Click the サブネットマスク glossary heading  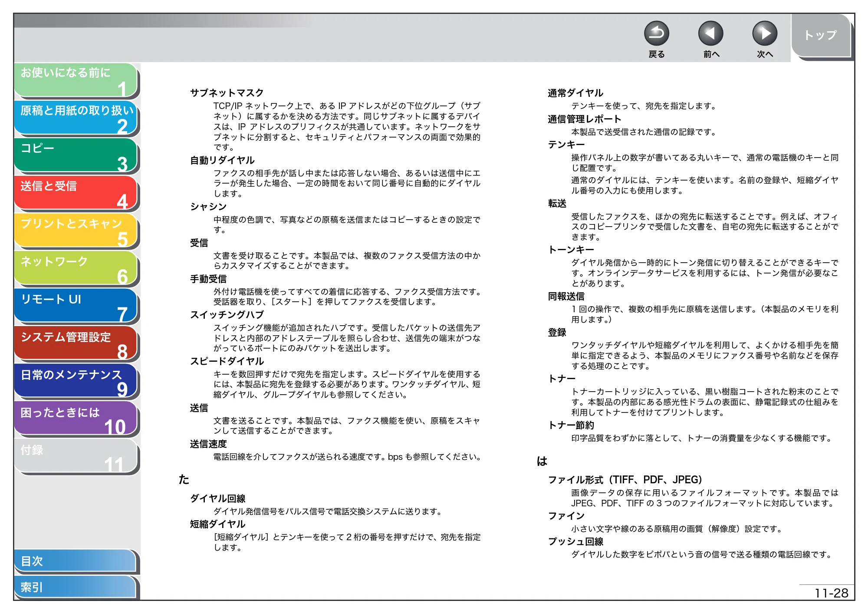click(227, 93)
